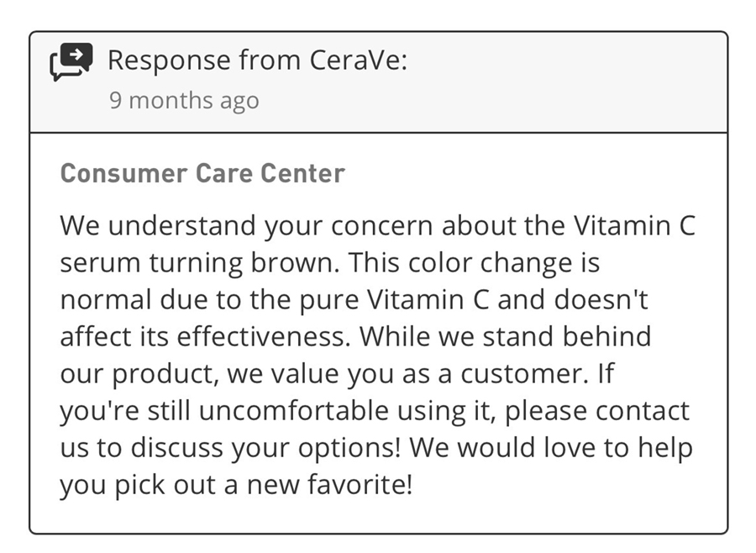This screenshot has height=553, width=756.
Task: Click the "9 months ago" timestamp
Action: click(x=183, y=101)
